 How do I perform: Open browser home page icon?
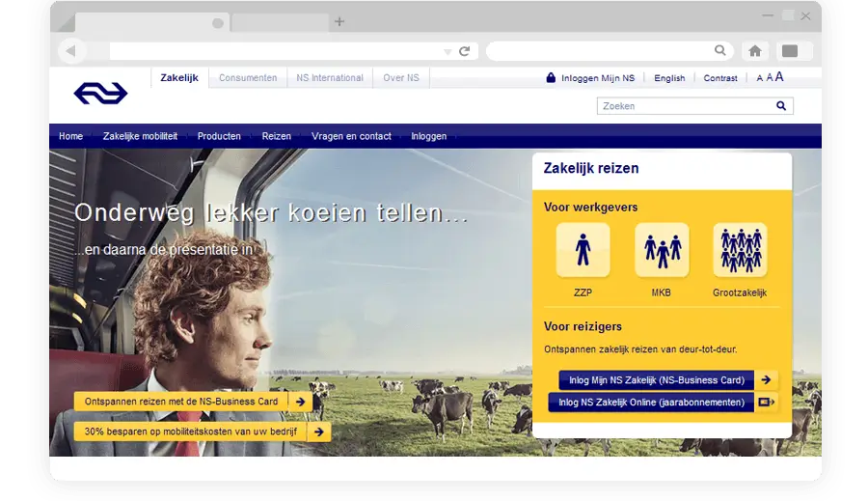point(754,51)
